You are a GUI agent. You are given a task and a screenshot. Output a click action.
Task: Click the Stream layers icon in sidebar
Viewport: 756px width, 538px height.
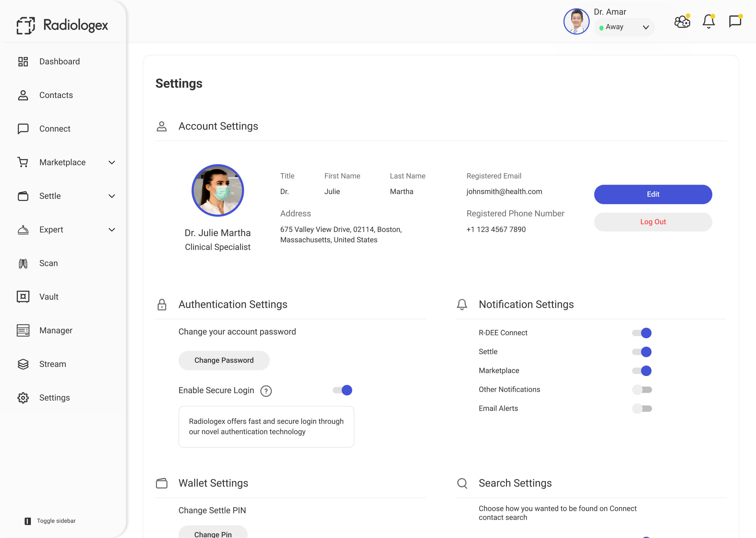pos(23,364)
